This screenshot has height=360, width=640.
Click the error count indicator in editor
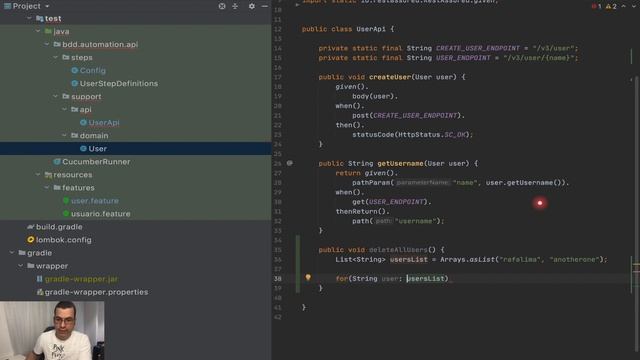tap(597, 7)
